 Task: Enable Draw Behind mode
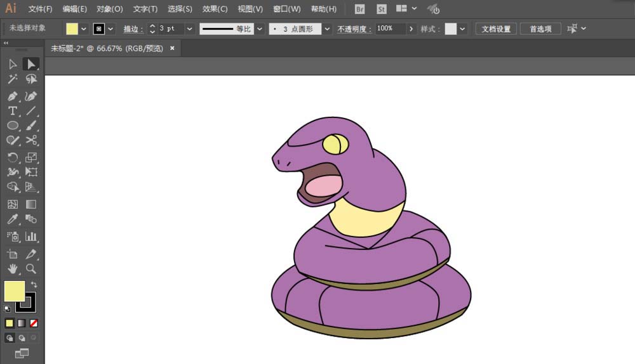[x=22, y=338]
